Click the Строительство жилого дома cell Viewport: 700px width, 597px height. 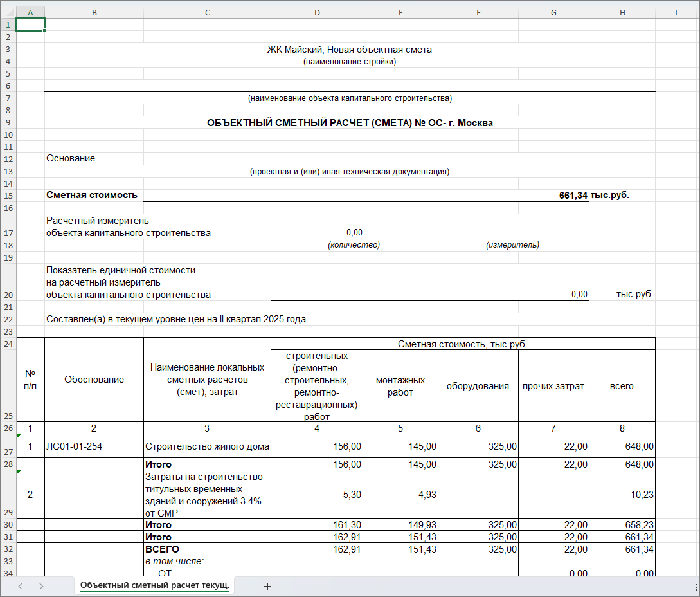point(207,446)
